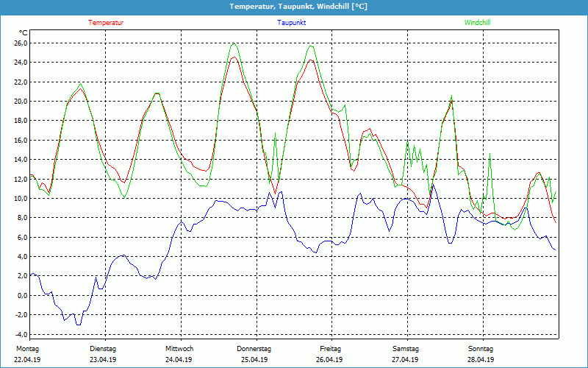The image size is (588, 368).
Task: Click the Montag day label
Action: click(x=27, y=349)
